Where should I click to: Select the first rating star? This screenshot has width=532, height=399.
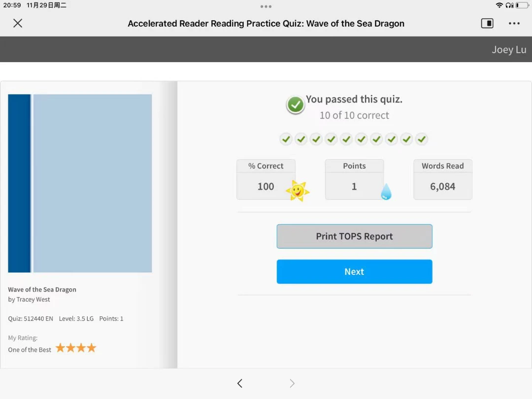coord(61,348)
